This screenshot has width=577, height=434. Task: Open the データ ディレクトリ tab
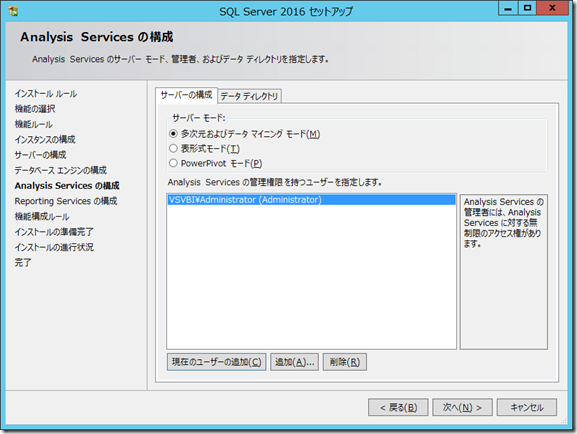tap(249, 96)
